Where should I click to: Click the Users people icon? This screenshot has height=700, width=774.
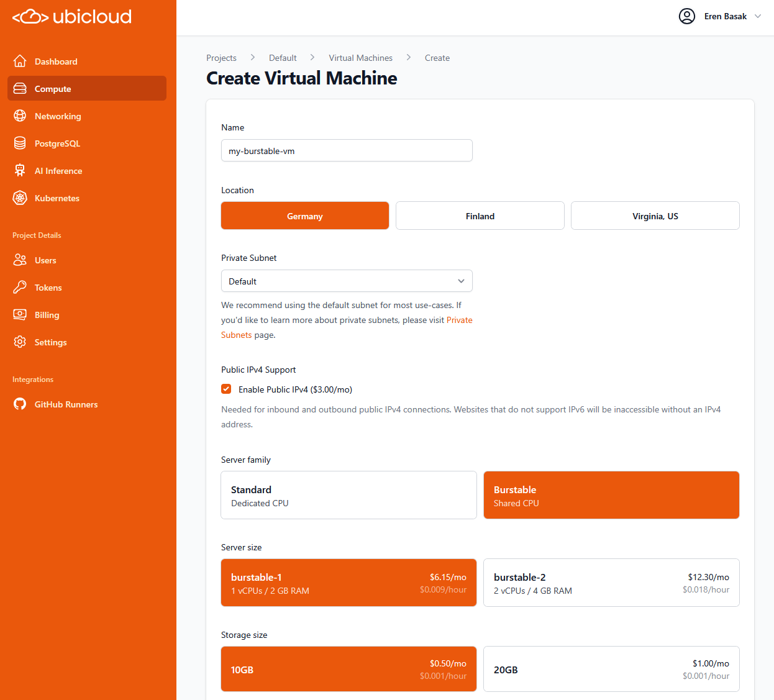20,260
